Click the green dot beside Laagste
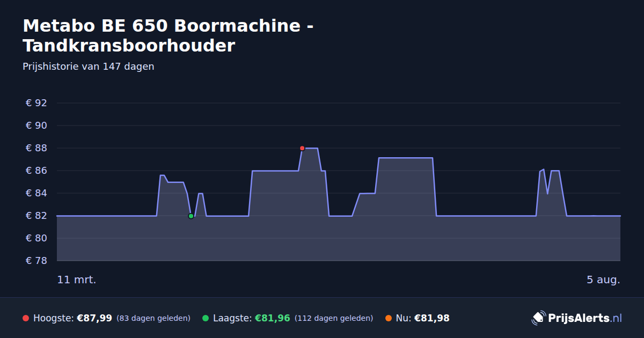This screenshot has height=338, width=644. tap(206, 318)
